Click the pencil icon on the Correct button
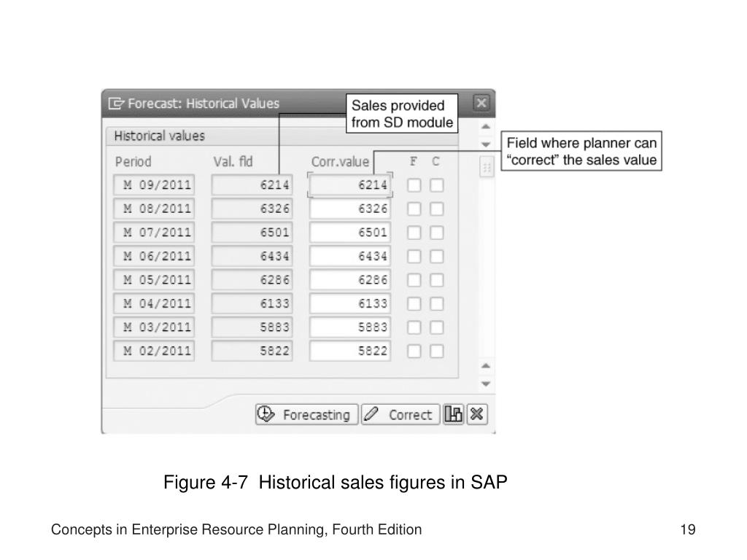Image resolution: width=747 pixels, height=560 pixels. click(x=371, y=414)
